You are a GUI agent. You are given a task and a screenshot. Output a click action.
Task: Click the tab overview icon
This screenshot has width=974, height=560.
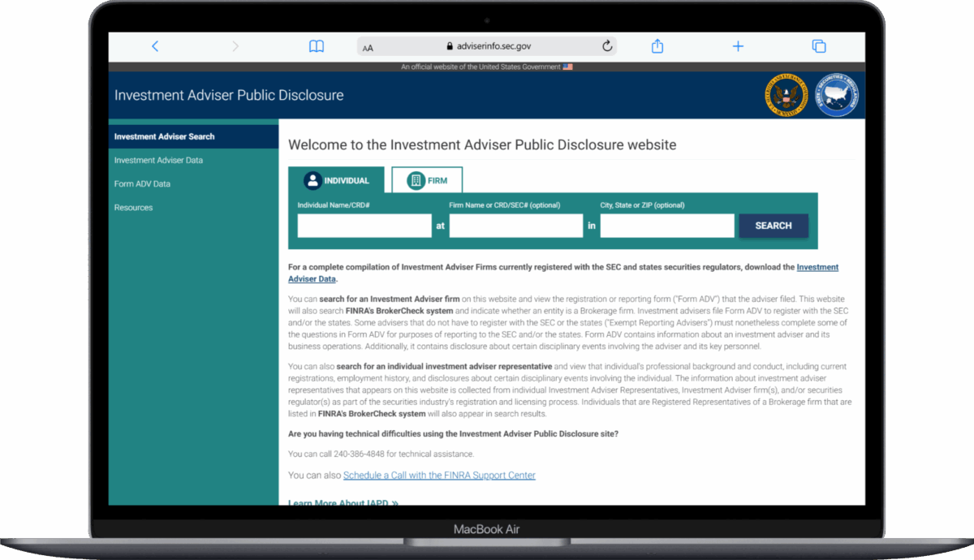point(818,47)
